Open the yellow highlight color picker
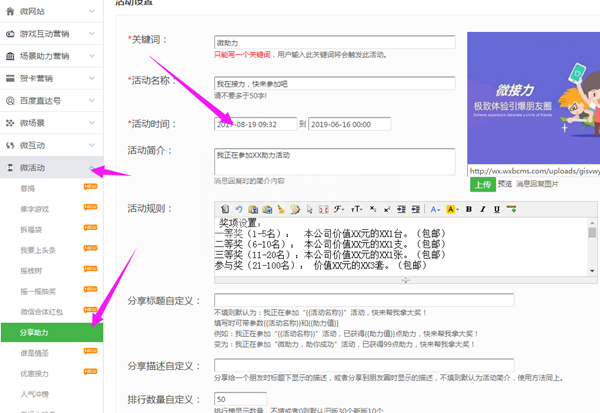Viewport: 600px width, 413px height. click(x=452, y=209)
